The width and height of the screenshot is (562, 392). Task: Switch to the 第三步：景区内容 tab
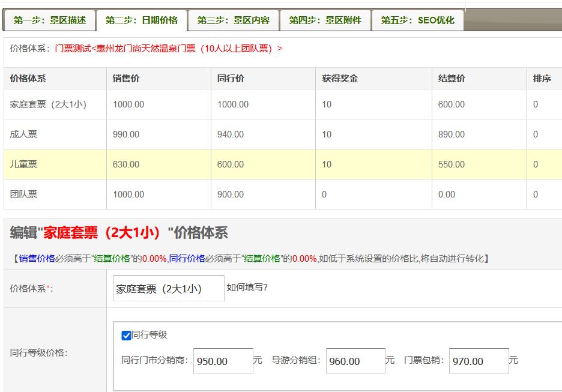(235, 19)
